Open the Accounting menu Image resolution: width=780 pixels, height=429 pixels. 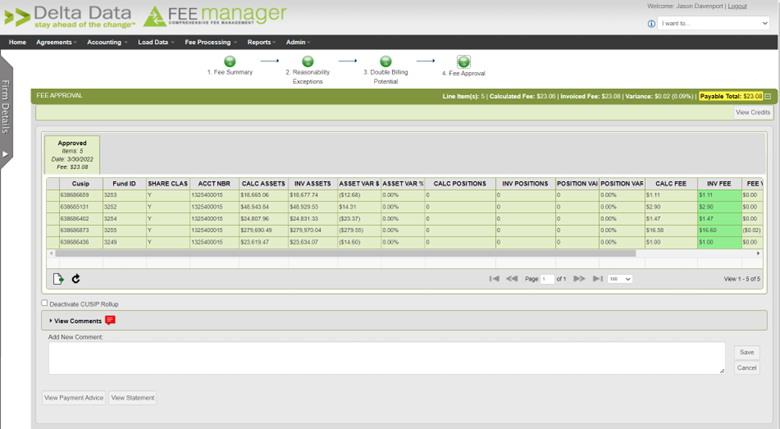point(107,42)
